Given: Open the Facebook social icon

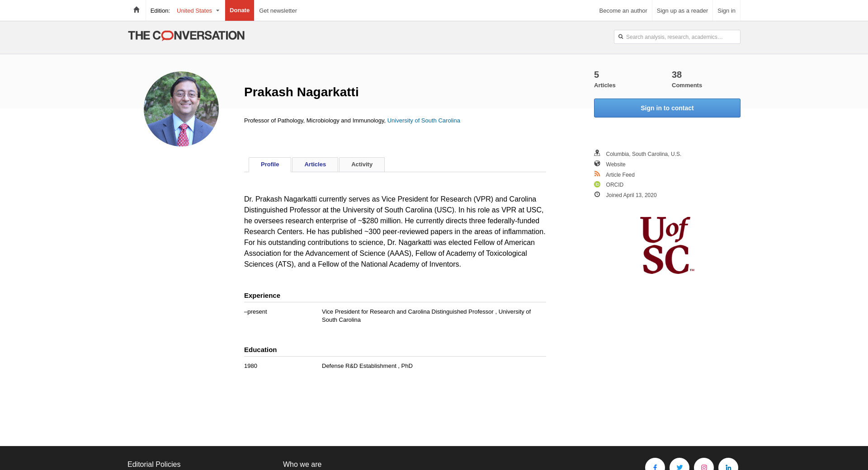Looking at the screenshot, I should (655, 467).
